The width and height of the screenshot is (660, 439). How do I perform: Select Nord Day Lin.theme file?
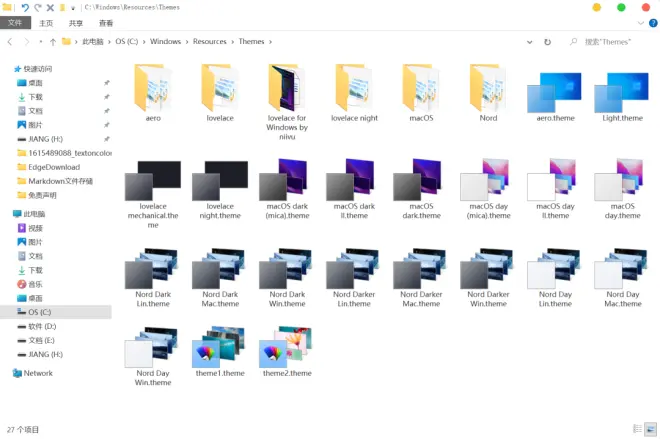(x=555, y=278)
